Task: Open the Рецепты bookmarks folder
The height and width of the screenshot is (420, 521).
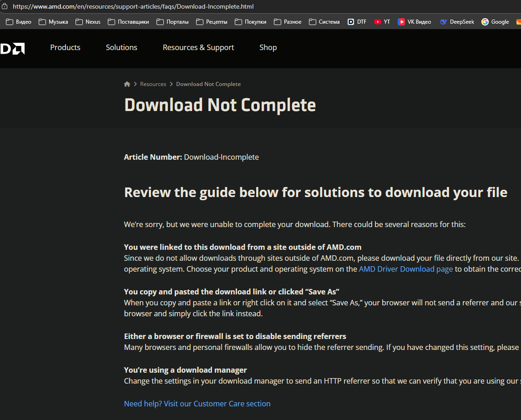Action: 212,22
